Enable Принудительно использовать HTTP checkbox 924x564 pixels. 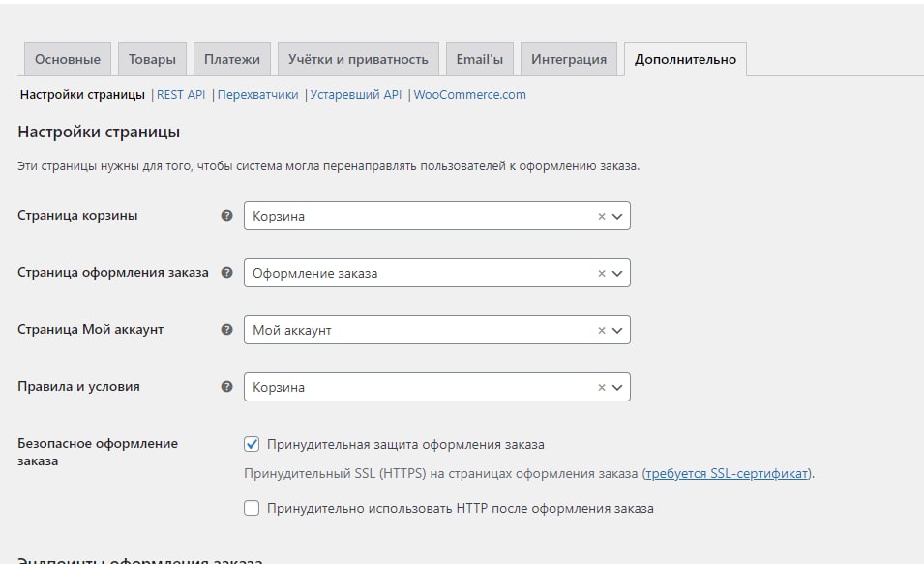point(252,508)
